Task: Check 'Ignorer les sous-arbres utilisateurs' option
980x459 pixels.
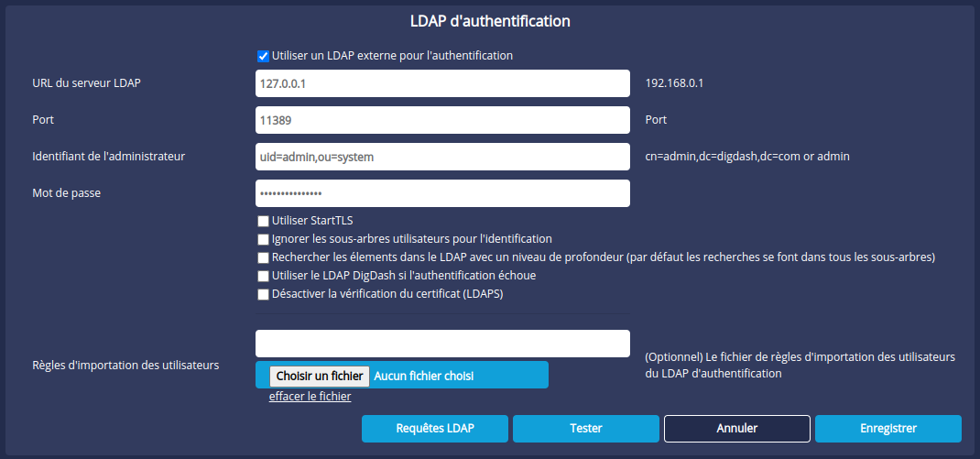Action: click(x=263, y=239)
